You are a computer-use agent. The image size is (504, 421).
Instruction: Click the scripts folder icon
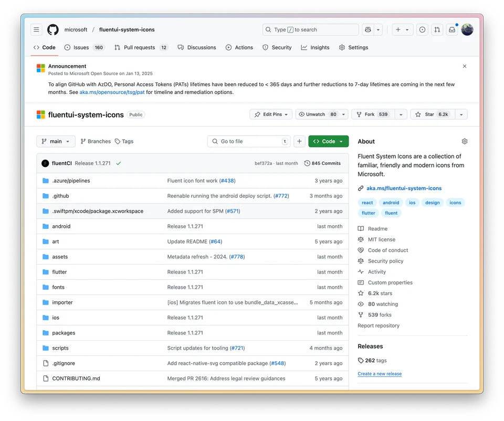(x=46, y=348)
